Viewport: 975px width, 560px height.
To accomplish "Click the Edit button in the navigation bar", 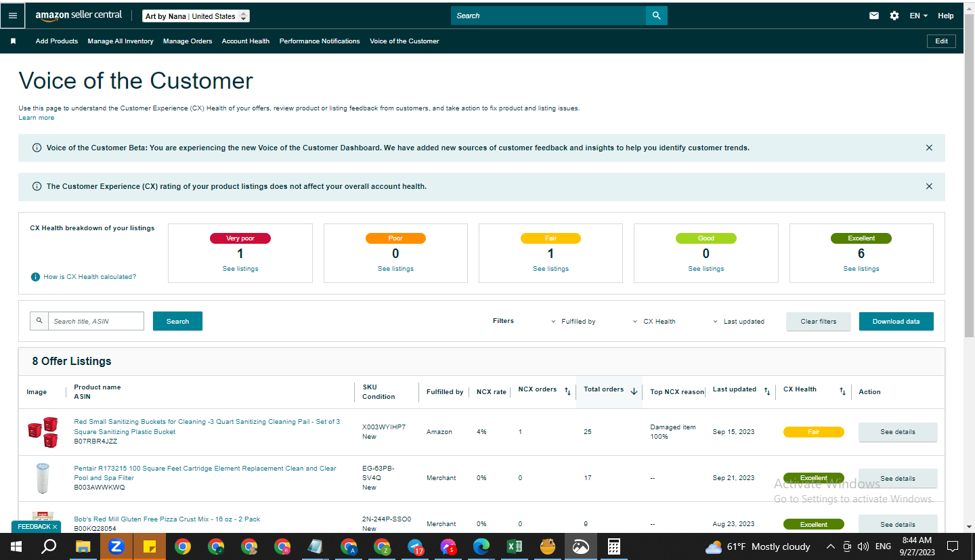I will click(941, 41).
